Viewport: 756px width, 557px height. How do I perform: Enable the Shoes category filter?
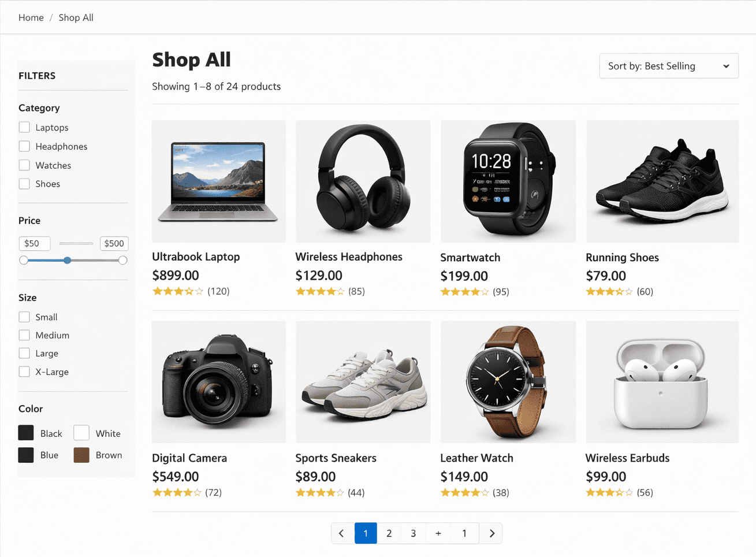[24, 183]
